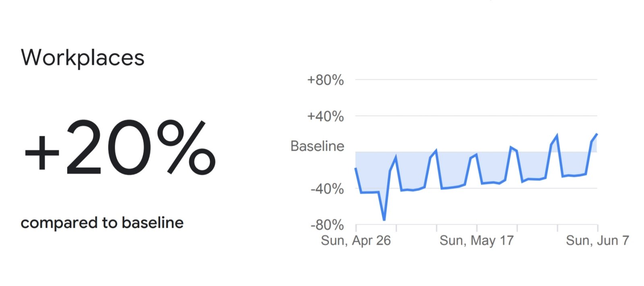Select the Sun, Apr 26 date label
The image size is (644, 286).
(x=356, y=241)
